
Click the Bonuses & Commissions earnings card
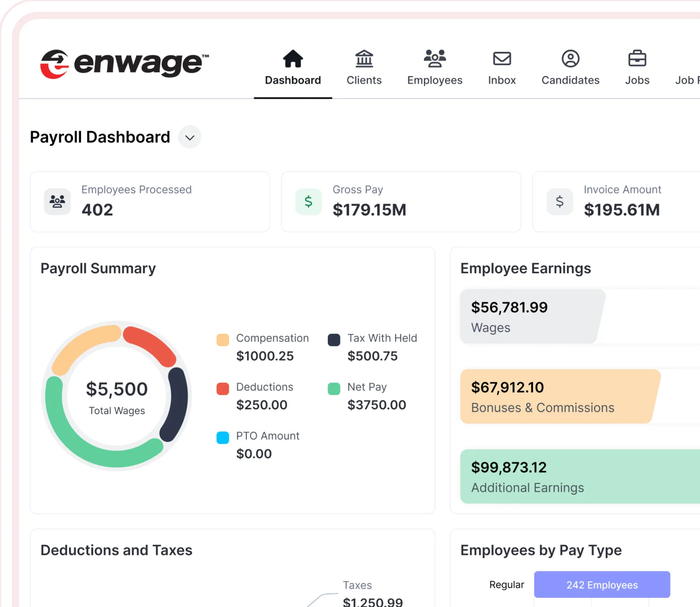pos(558,396)
